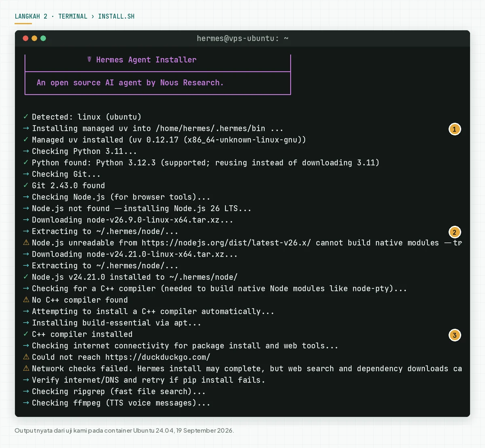The height and width of the screenshot is (448, 485).
Task: Select the line 'An open source AI agent by Nous Research.'
Action: point(130,83)
